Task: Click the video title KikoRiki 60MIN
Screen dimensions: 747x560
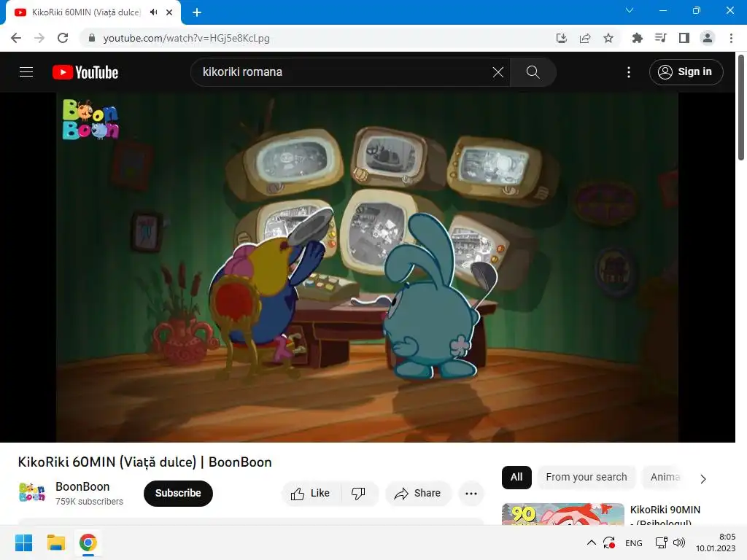Action: [144, 462]
